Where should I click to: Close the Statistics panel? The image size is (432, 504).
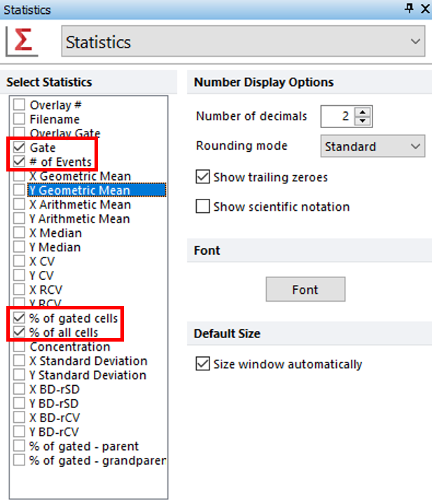coord(425,8)
